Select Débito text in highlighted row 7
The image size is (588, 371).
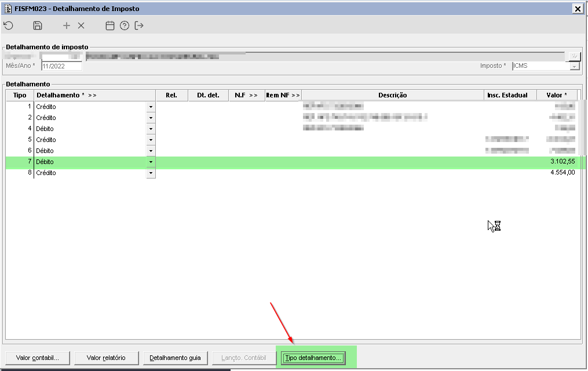click(x=45, y=162)
